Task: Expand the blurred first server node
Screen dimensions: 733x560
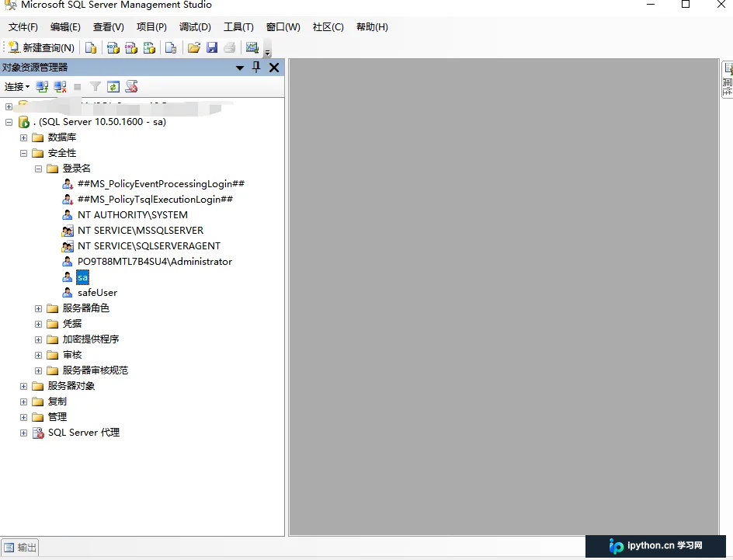Action: coord(9,106)
